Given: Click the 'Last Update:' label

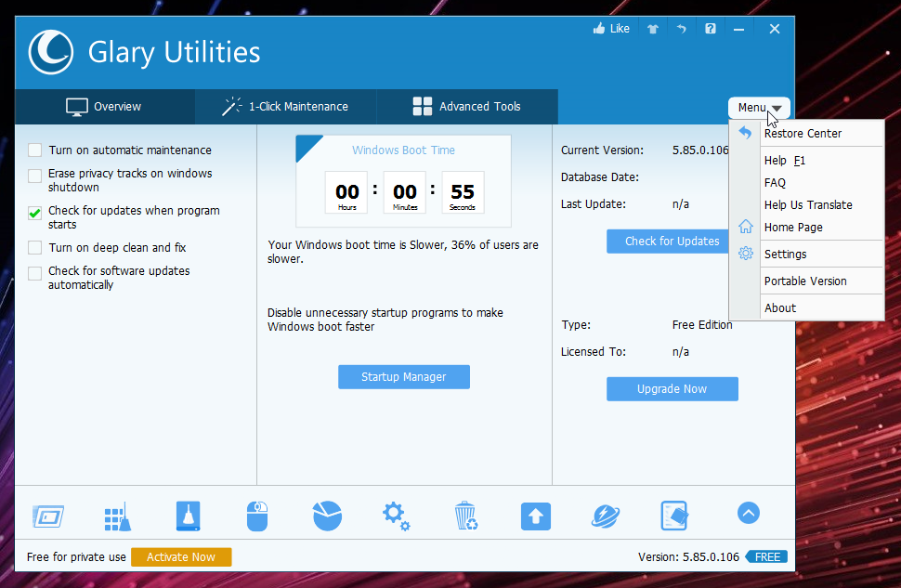Looking at the screenshot, I should click(594, 204).
